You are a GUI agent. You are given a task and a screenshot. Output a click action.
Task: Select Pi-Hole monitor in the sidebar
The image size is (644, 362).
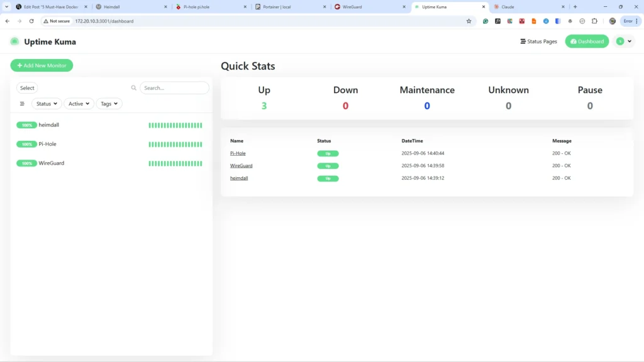[110, 144]
